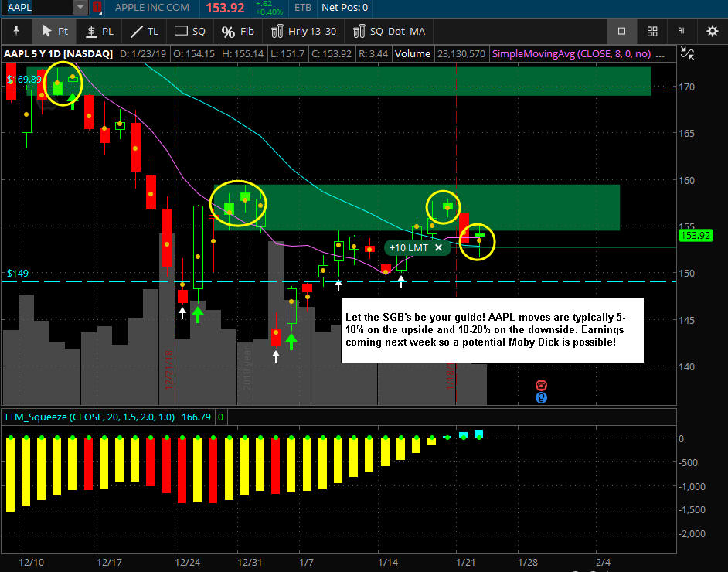Screen dimensions: 728x572
Task: Select the SQ rectangle drawing tool
Action: [189, 31]
